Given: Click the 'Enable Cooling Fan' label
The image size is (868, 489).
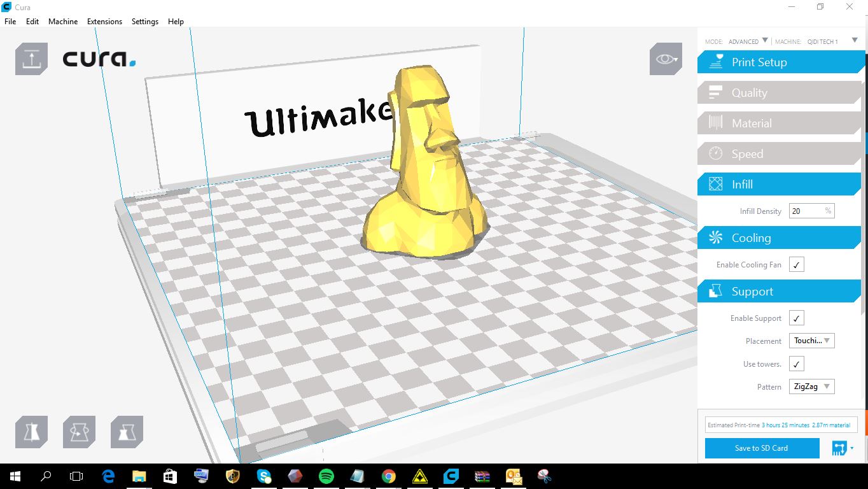Looking at the screenshot, I should [749, 265].
